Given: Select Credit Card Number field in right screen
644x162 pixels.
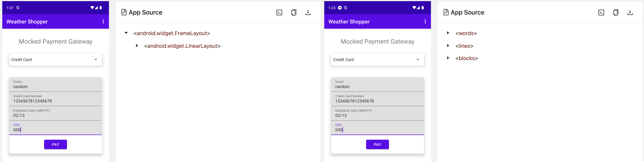Looking at the screenshot, I should (377, 99).
